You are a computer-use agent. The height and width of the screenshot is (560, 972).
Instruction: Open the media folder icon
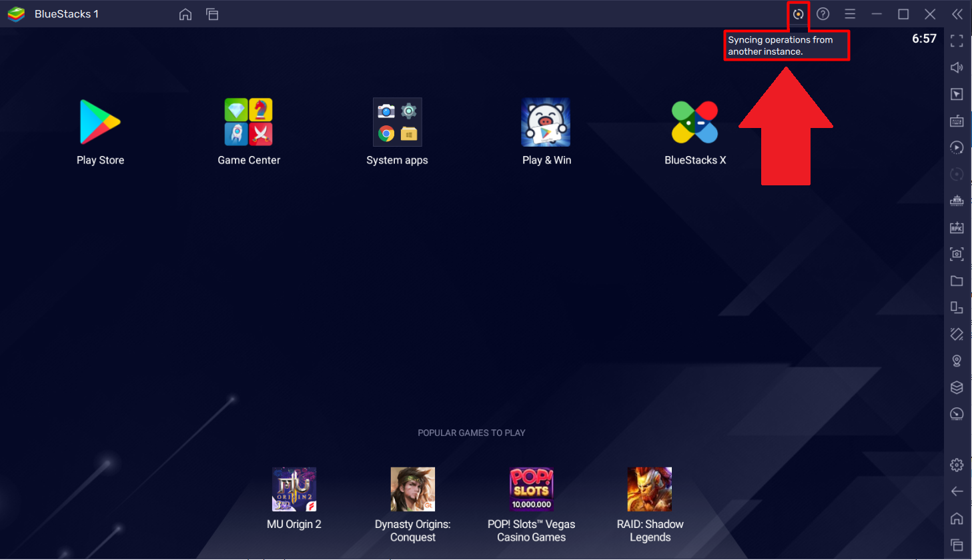pos(957,281)
